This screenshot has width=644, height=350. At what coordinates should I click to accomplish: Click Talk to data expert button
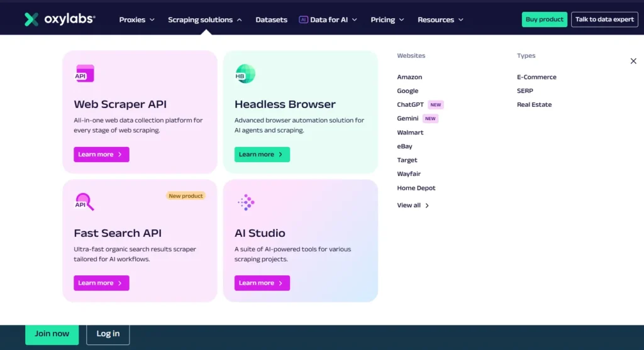point(604,19)
